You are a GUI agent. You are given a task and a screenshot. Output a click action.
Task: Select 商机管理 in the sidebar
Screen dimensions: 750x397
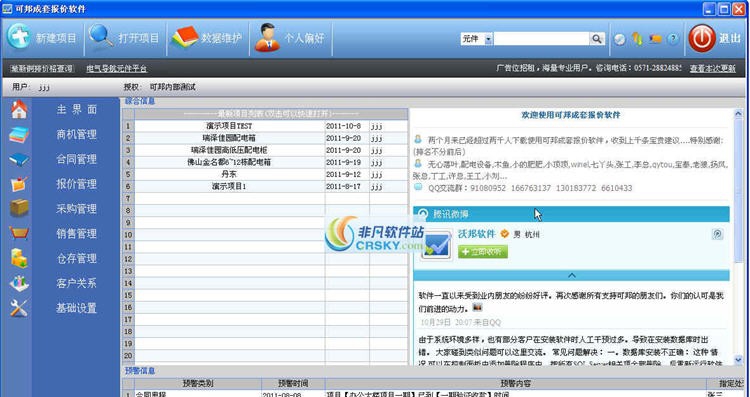pyautogui.click(x=77, y=134)
